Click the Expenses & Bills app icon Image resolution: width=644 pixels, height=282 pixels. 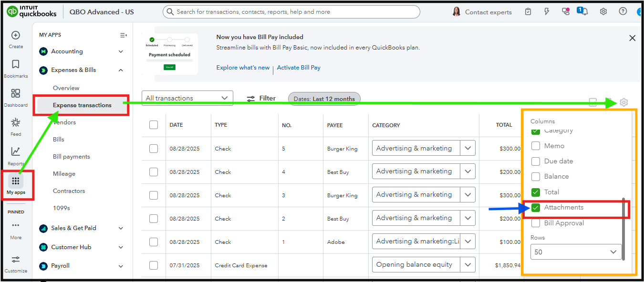coord(43,70)
